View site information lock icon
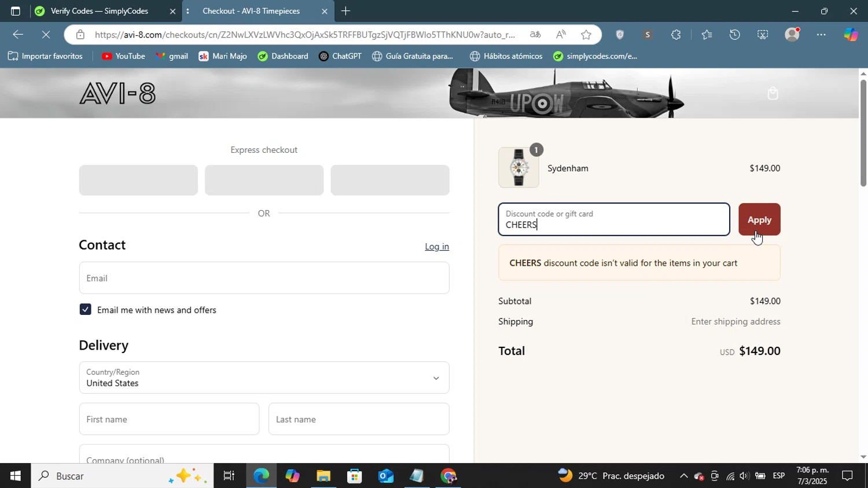The width and height of the screenshot is (868, 488). pyautogui.click(x=80, y=35)
